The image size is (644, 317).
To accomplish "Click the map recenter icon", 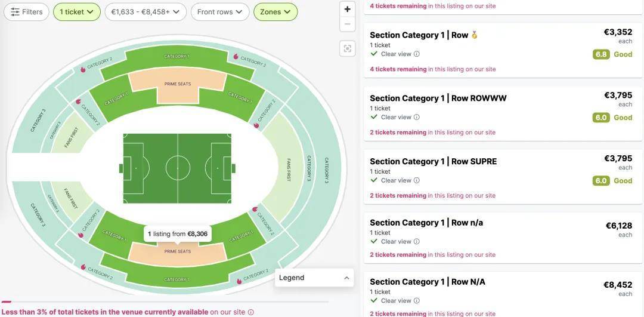I will pos(348,48).
